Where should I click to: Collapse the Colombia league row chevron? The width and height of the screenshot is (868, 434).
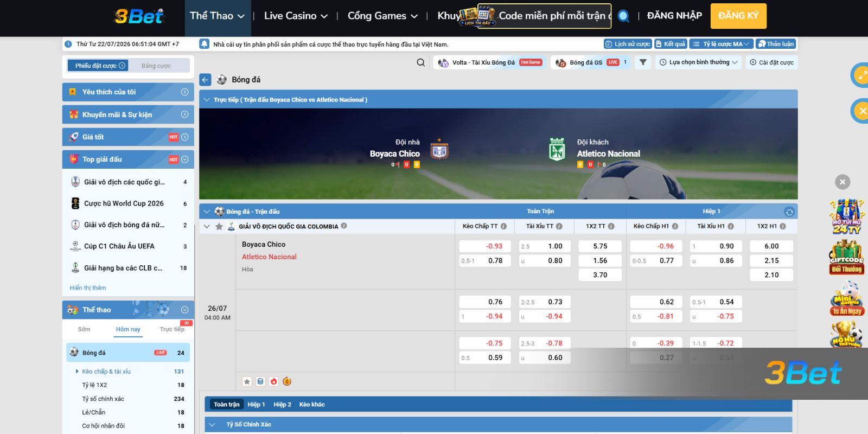[x=207, y=226]
